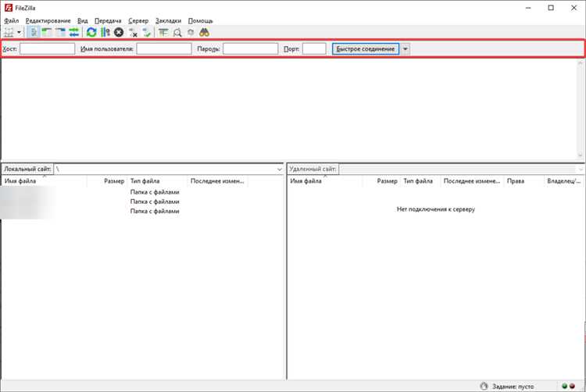Toggle the local directory tree view

pos(47,33)
